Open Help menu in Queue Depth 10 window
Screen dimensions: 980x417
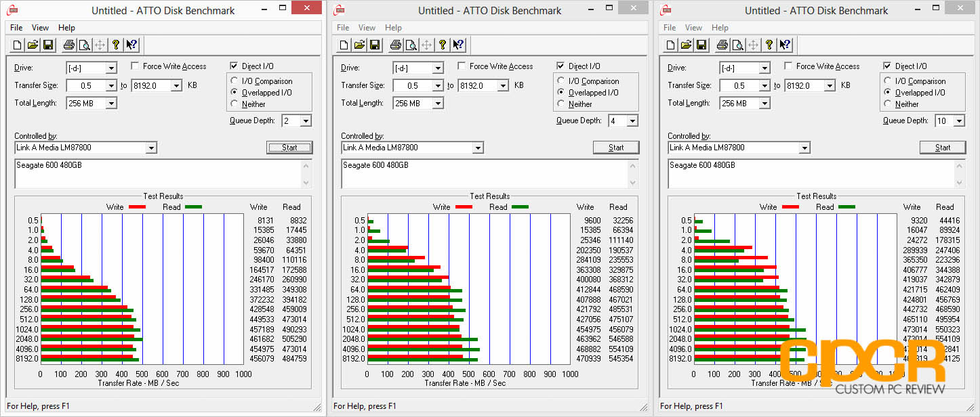click(720, 28)
